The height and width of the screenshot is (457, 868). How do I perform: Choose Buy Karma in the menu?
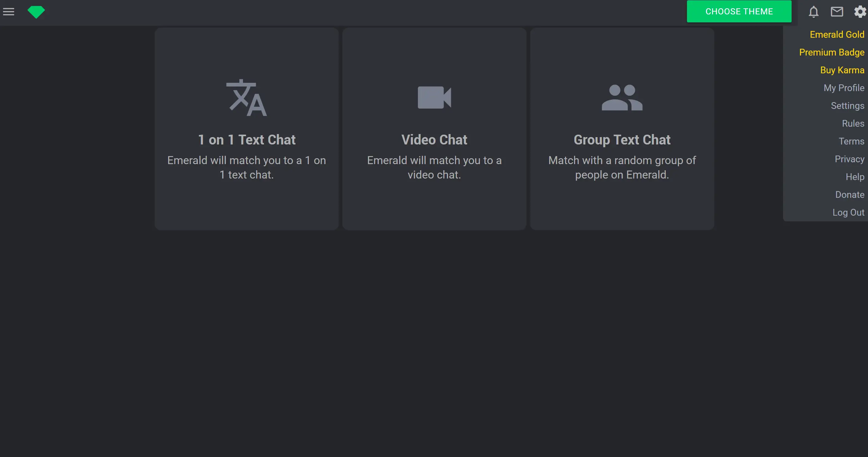842,70
